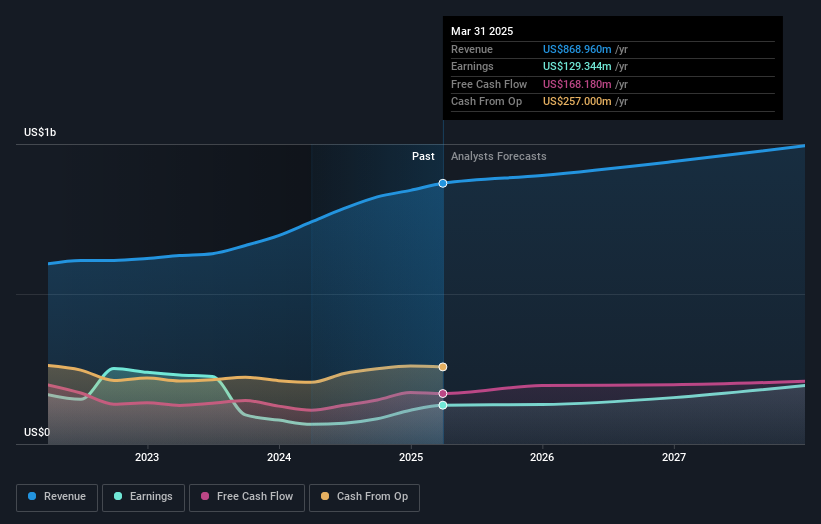Screen dimensions: 821x524
Task: Click the US$129.344m earnings value
Action: click(577, 66)
